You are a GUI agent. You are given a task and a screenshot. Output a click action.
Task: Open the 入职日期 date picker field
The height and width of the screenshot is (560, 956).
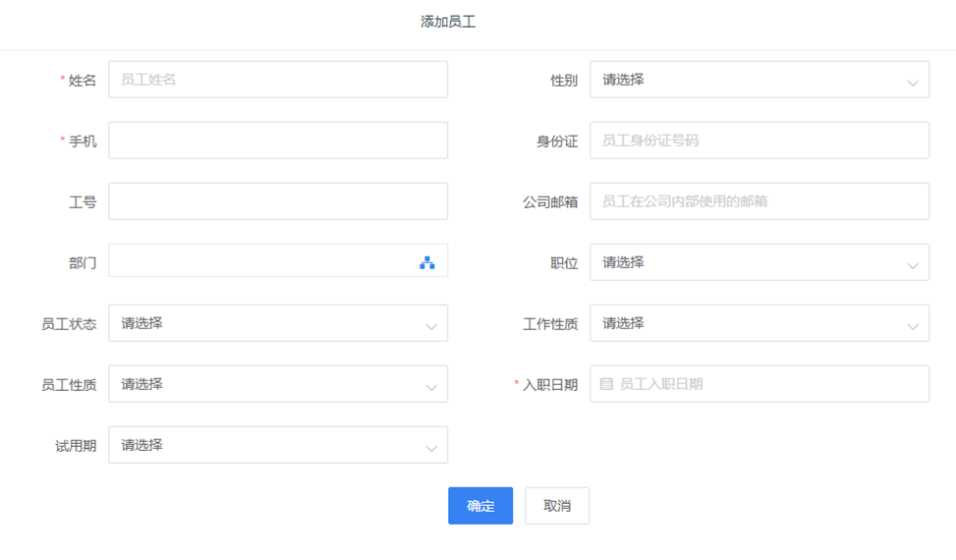[x=759, y=384]
